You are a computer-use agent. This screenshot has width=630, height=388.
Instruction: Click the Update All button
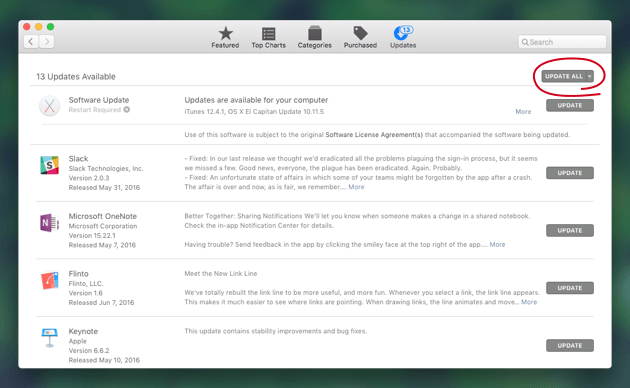point(563,76)
